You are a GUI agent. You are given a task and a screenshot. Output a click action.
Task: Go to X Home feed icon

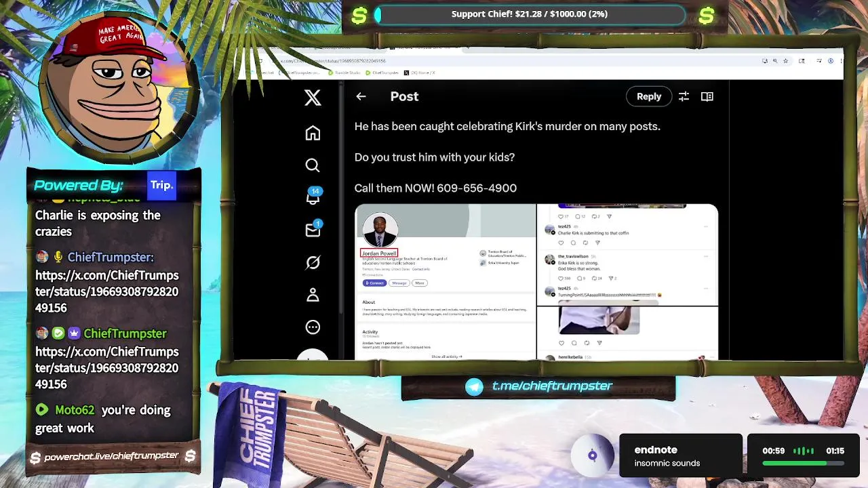click(x=313, y=133)
